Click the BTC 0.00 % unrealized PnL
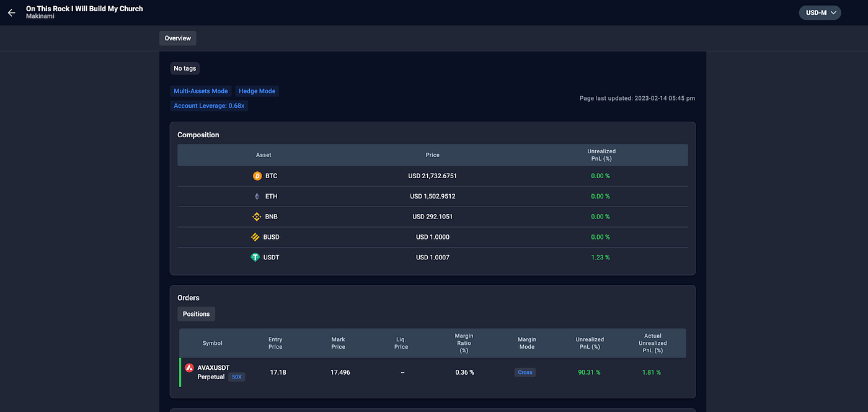Image resolution: width=868 pixels, height=412 pixels. 600,176
